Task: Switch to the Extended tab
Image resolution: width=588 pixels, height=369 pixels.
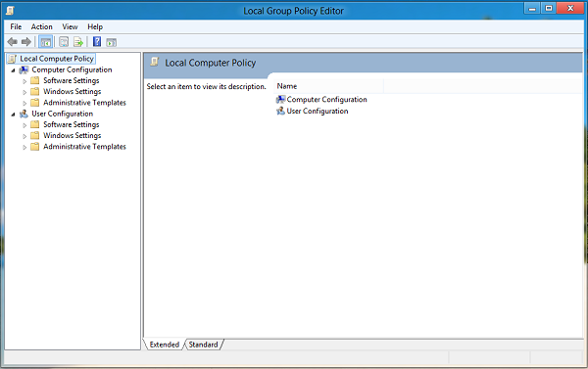Action: coord(165,345)
